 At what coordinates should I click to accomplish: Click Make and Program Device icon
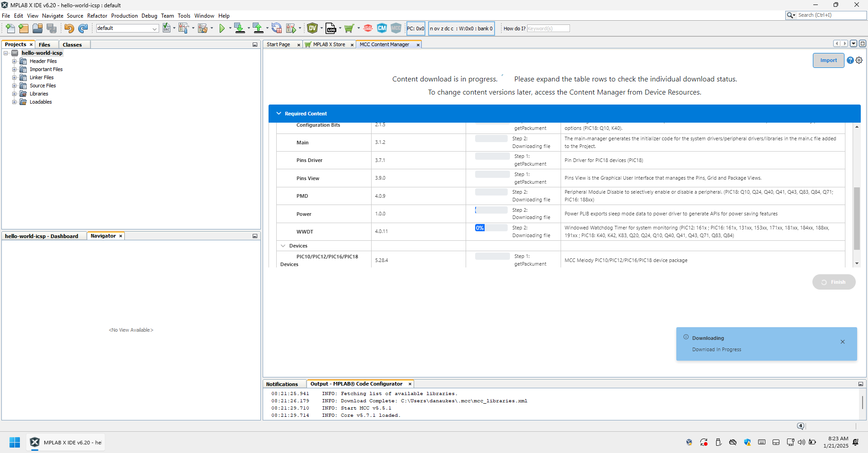(239, 29)
